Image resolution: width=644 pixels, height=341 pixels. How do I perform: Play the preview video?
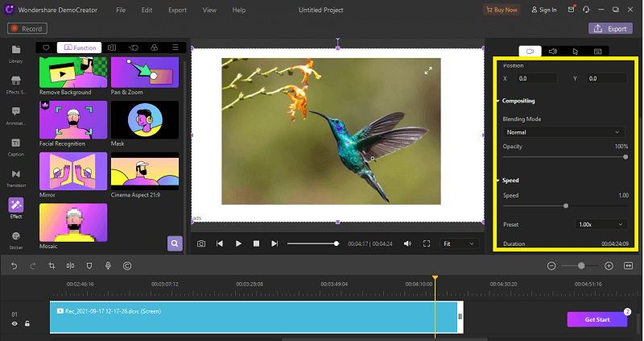(238, 243)
